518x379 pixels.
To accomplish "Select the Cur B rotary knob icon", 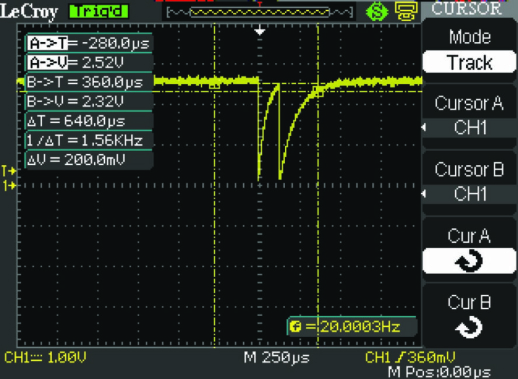I will pyautogui.click(x=469, y=327).
